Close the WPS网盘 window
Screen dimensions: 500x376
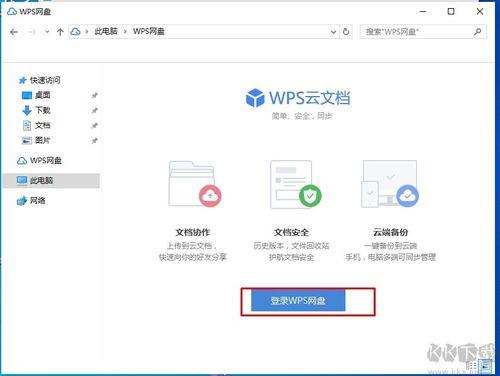(x=480, y=12)
